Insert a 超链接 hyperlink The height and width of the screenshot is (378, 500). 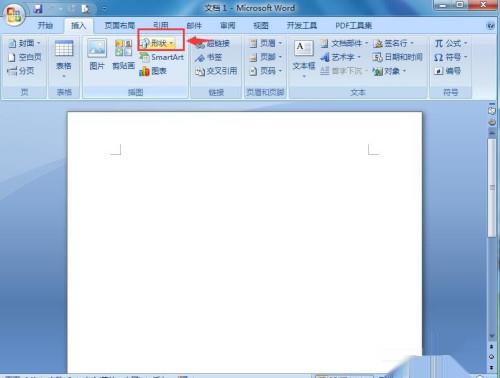coord(213,43)
